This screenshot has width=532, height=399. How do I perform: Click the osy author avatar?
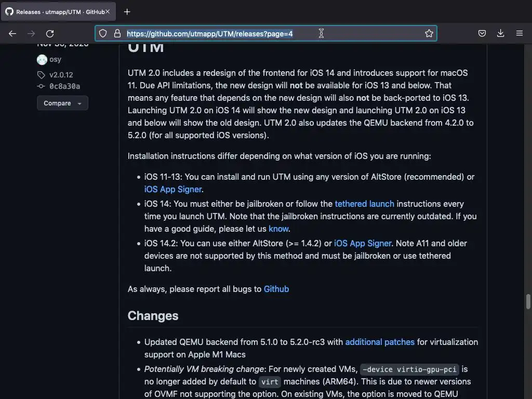[x=42, y=60]
